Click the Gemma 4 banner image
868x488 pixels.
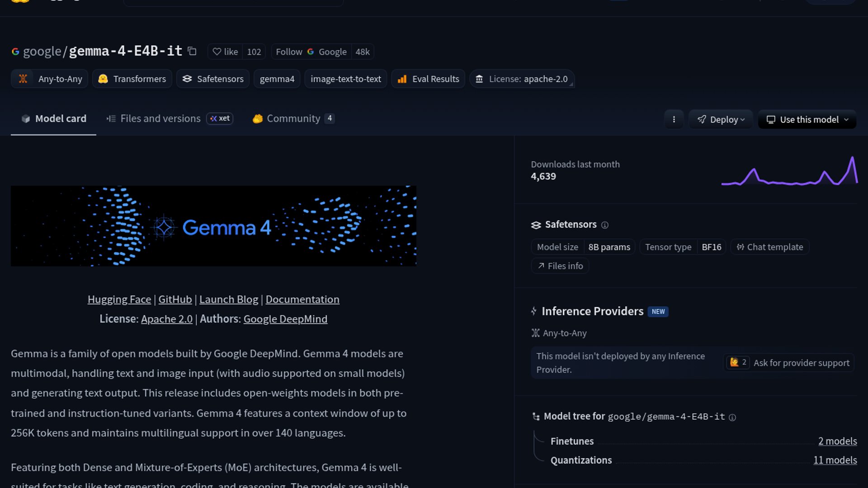pyautogui.click(x=213, y=225)
